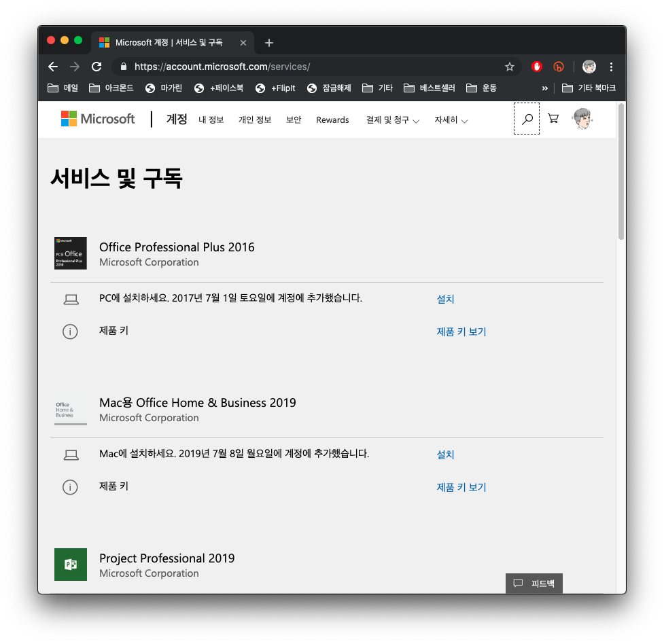Click the "Project Professional 2019" title
The height and width of the screenshot is (644, 664).
pos(167,558)
